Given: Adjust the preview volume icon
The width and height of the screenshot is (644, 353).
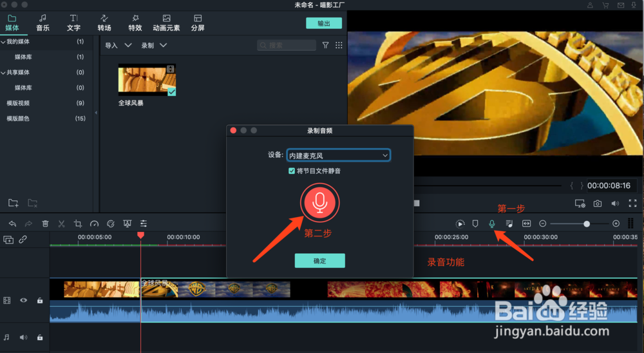Looking at the screenshot, I should click(x=615, y=204).
